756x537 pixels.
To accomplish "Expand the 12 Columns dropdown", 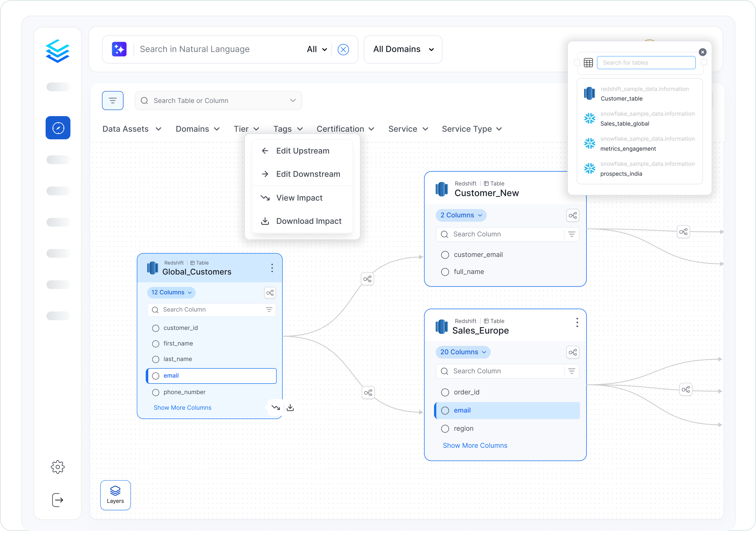I will coord(171,292).
